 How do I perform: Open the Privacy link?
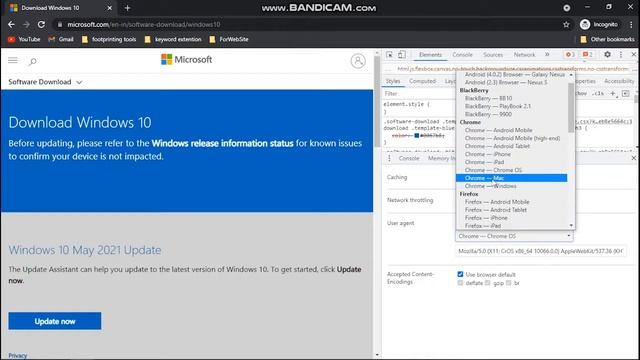pyautogui.click(x=18, y=356)
